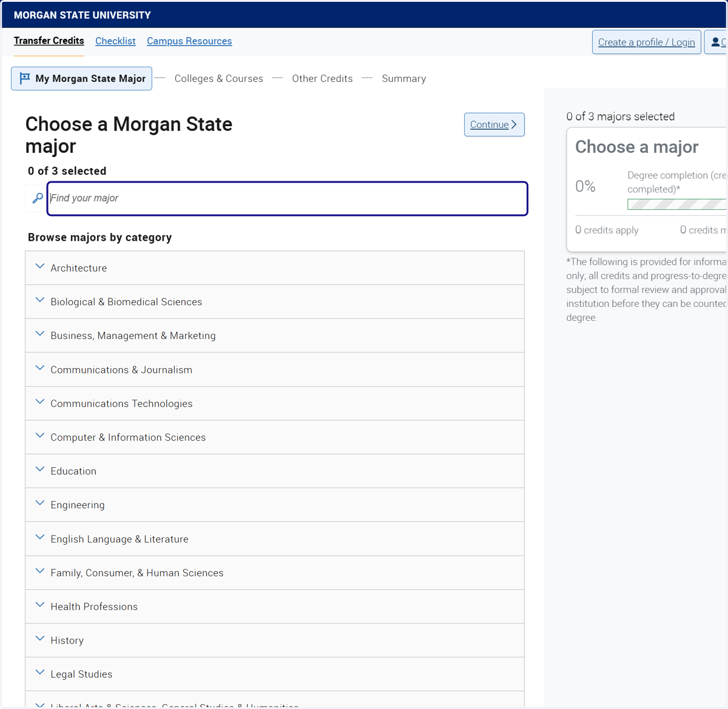Select the My Morgan State Major step

tap(81, 78)
